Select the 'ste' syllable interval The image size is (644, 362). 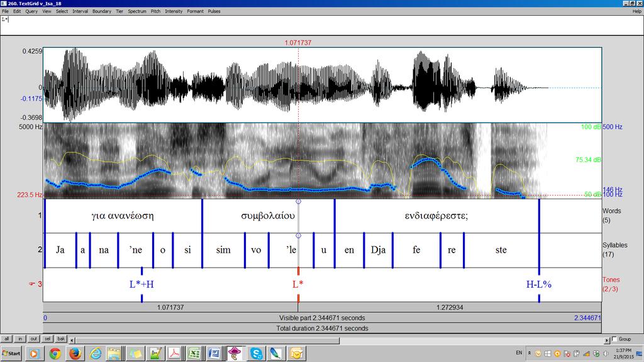pos(501,250)
